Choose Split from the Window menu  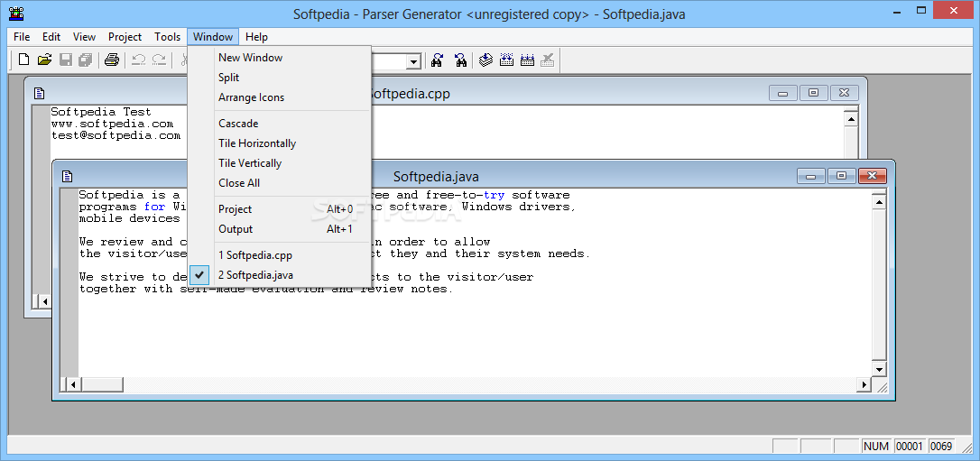click(280, 78)
